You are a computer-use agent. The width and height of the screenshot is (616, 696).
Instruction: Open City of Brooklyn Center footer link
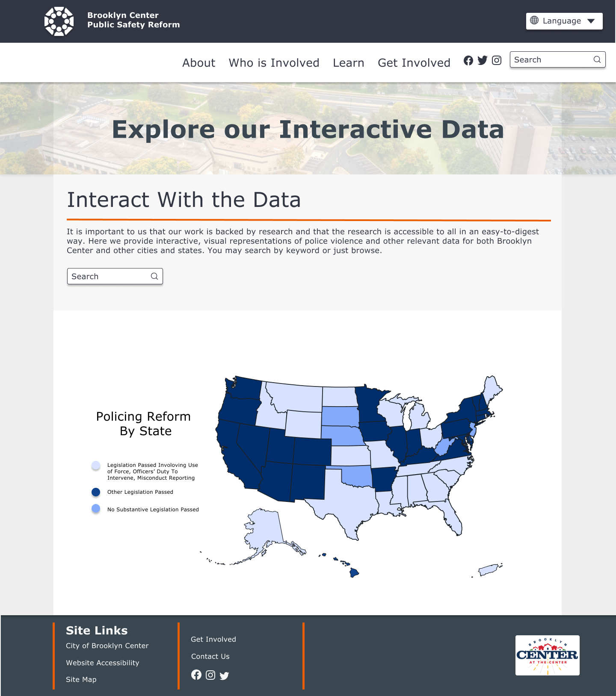pyautogui.click(x=107, y=646)
